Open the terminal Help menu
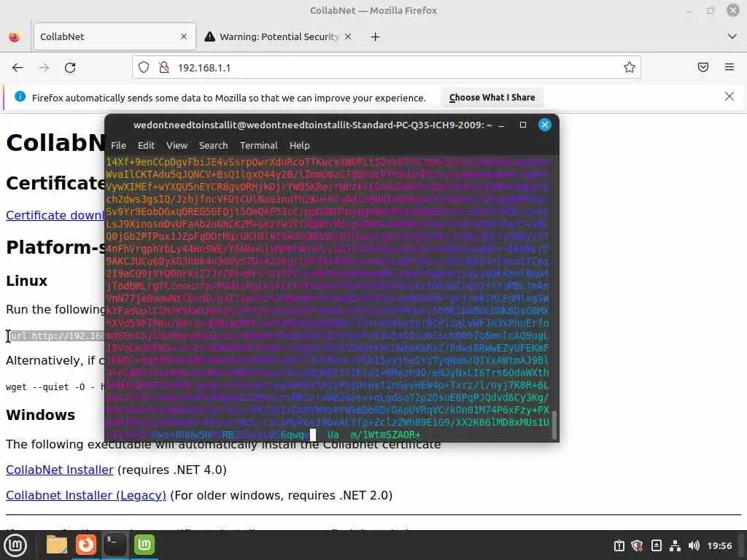The width and height of the screenshot is (747, 560). pos(299,146)
